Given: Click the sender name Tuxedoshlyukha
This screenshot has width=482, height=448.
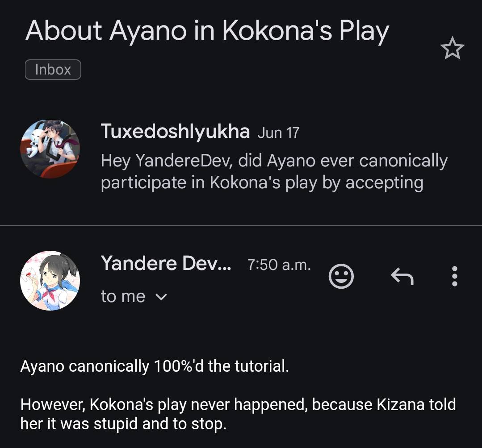Looking at the screenshot, I should click(x=175, y=131).
